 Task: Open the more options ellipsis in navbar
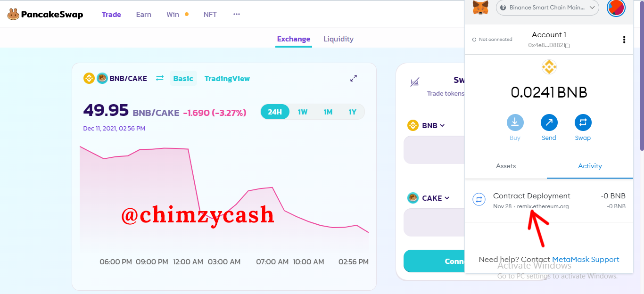237,15
